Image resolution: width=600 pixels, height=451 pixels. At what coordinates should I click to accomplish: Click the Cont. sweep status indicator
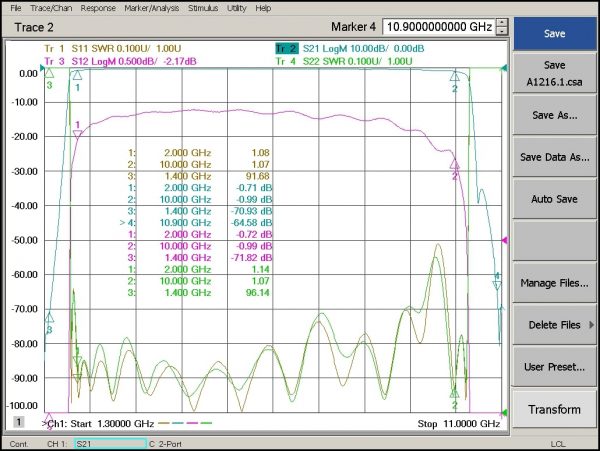tap(19, 444)
